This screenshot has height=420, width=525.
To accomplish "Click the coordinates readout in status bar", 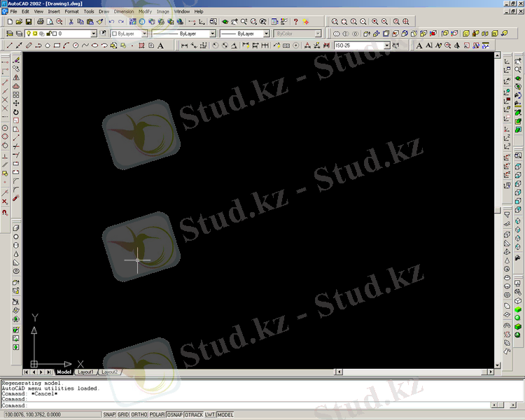I will coord(52,414).
